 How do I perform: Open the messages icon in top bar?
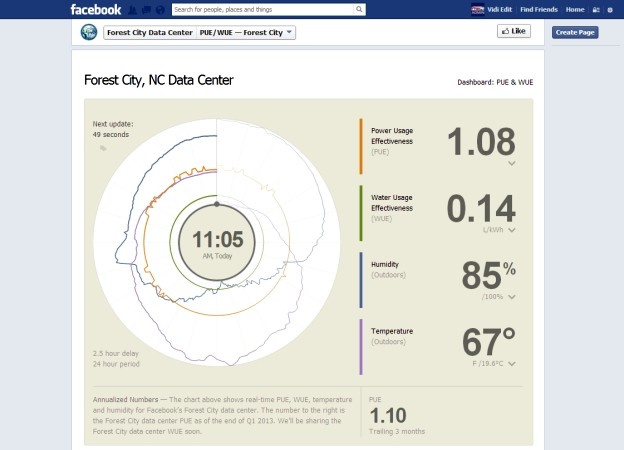point(146,10)
